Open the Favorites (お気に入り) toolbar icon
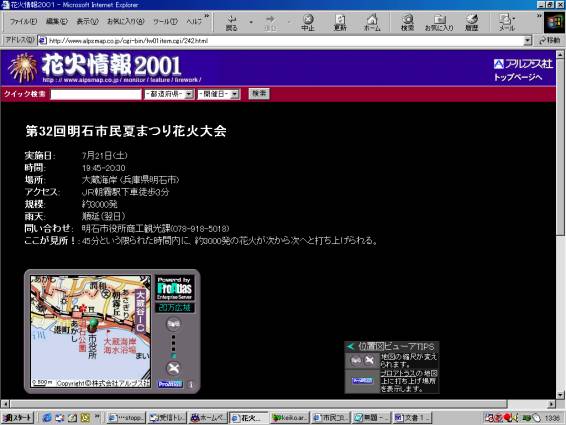566x425 pixels. pos(439,23)
